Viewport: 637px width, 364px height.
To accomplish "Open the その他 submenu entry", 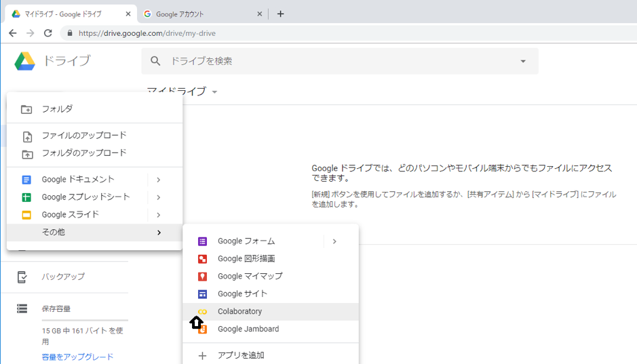I will click(95, 232).
